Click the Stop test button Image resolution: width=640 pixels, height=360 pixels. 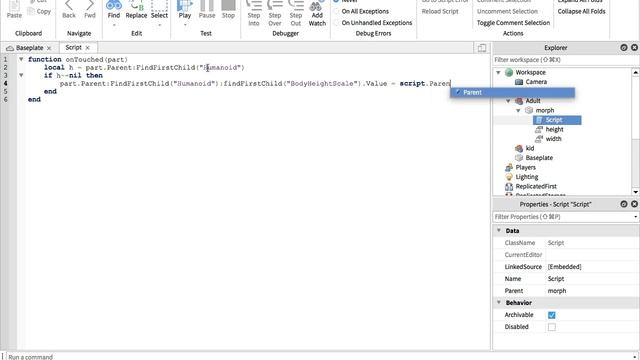[228, 9]
